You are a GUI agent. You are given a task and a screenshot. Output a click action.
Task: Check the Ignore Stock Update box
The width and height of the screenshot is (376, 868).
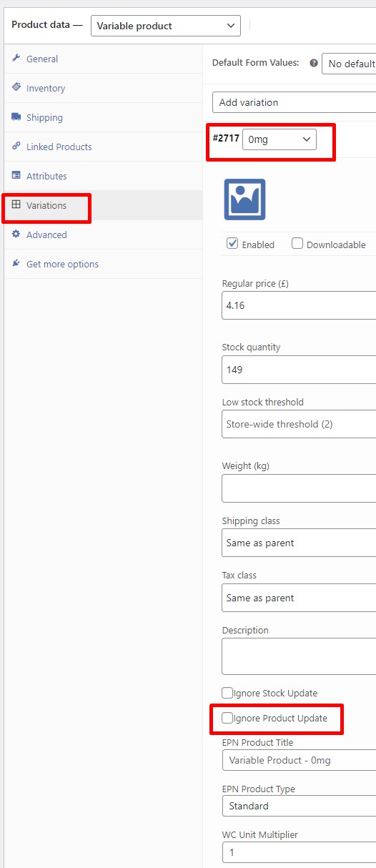[227, 693]
